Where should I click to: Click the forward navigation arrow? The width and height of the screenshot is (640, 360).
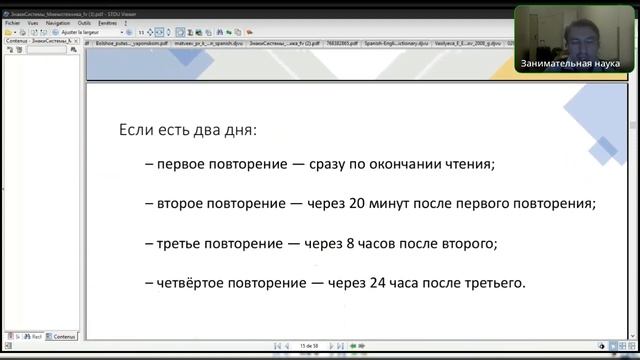(362, 346)
